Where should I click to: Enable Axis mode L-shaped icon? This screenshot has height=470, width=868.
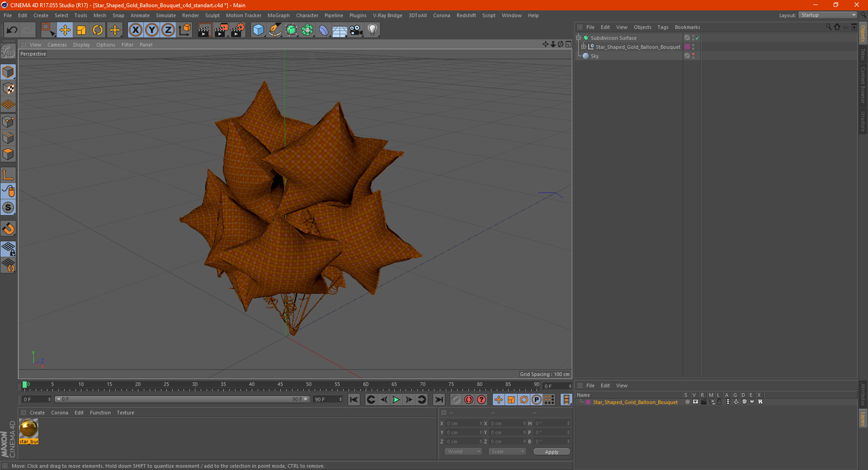[x=8, y=175]
